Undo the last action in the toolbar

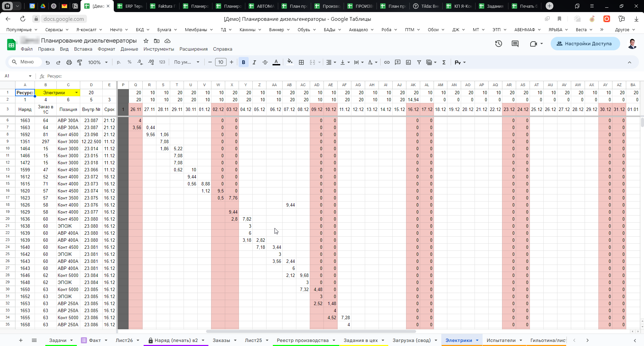[48, 62]
